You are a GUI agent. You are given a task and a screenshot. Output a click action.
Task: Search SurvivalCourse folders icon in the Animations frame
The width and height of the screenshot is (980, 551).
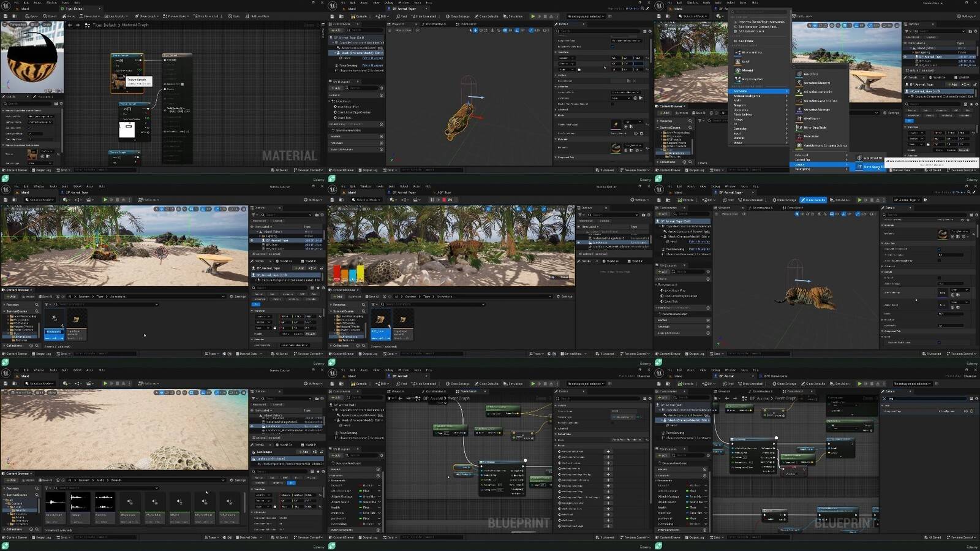pyautogui.click(x=37, y=311)
